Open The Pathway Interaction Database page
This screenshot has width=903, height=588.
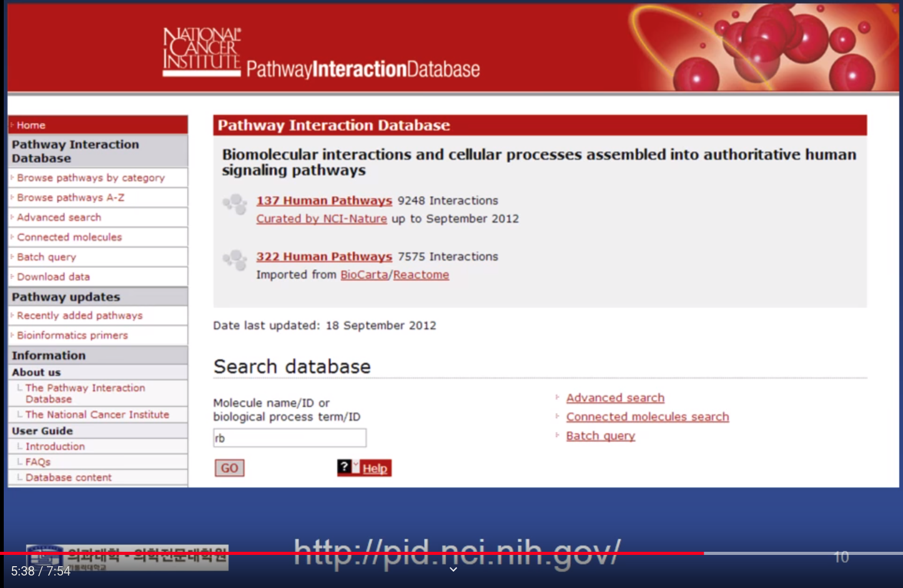[x=86, y=393]
